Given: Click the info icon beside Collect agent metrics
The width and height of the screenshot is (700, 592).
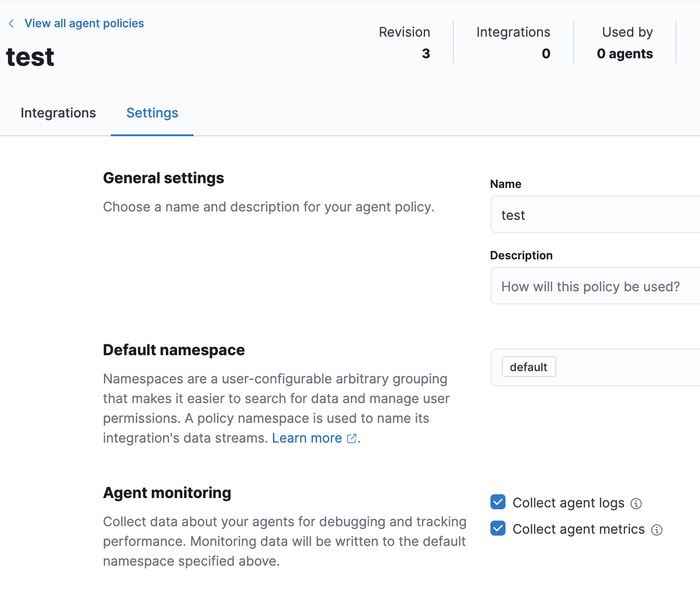Looking at the screenshot, I should 657,530.
